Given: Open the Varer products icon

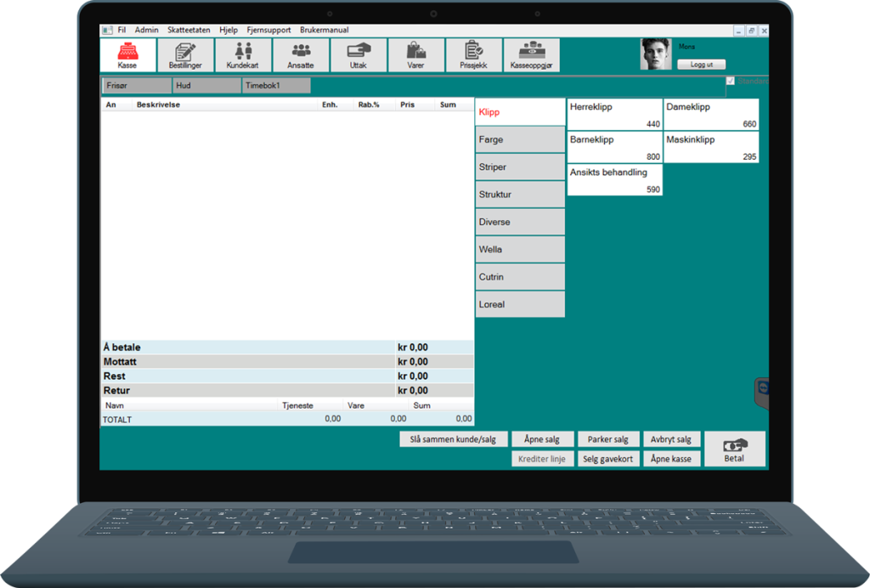Looking at the screenshot, I should 416,55.
